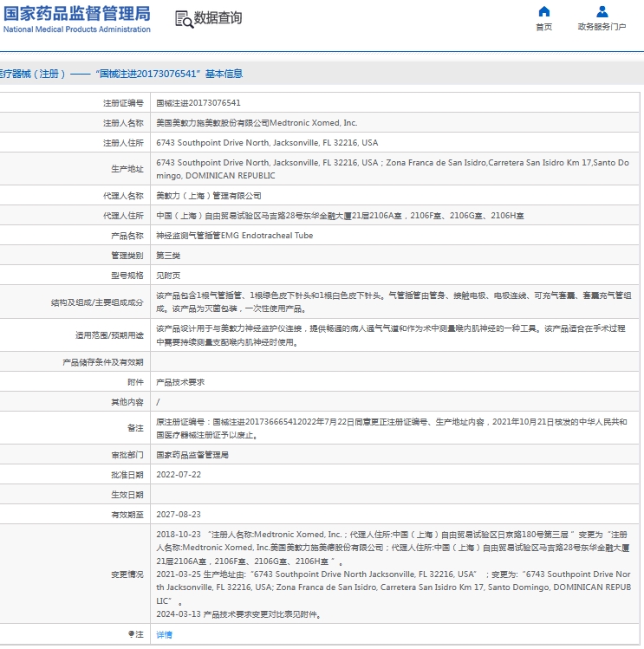
Task: Click the 国家药品监督管理局 logo
Action: tap(76, 14)
